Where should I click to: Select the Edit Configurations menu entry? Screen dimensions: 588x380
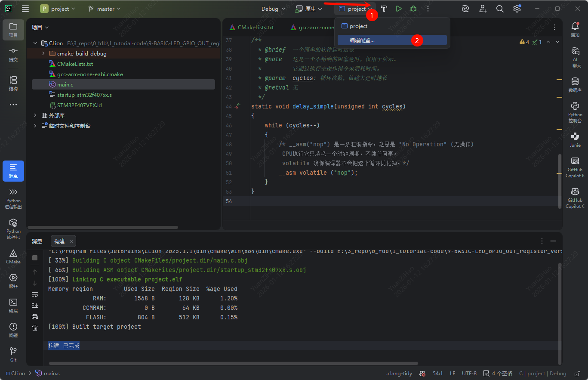[x=362, y=40]
